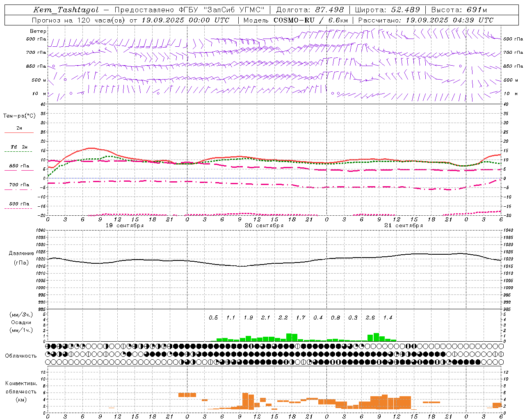Image resolution: width=525 pixels, height=420 pixels.
Task: Click the 2.2 precipitation value
Action: point(283,318)
